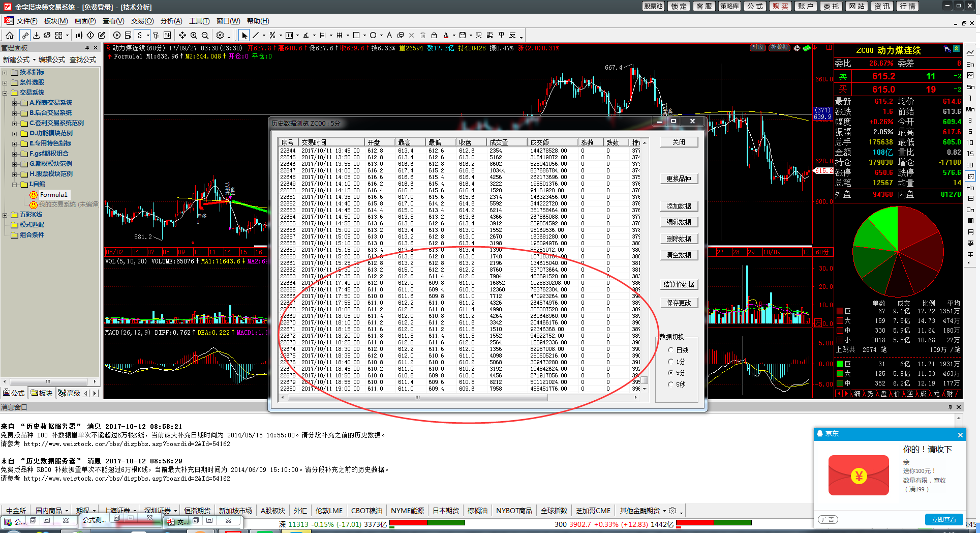980x533 pixels.
Task: Click the candlestick chart toolbar icon
Action: click(79, 35)
